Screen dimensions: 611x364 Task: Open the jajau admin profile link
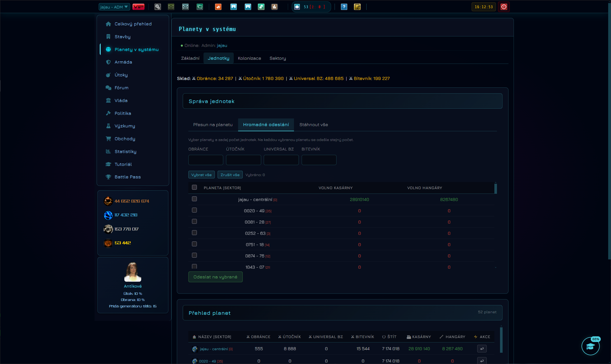pos(222,45)
